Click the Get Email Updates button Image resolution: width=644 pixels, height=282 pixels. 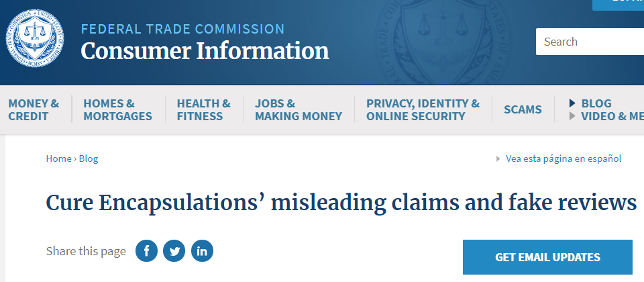547,257
